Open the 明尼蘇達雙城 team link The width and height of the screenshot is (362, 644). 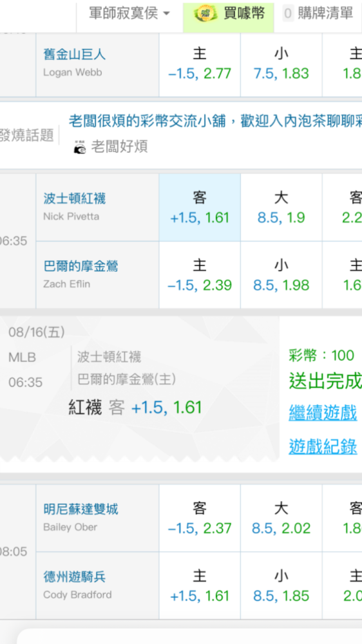[81, 509]
